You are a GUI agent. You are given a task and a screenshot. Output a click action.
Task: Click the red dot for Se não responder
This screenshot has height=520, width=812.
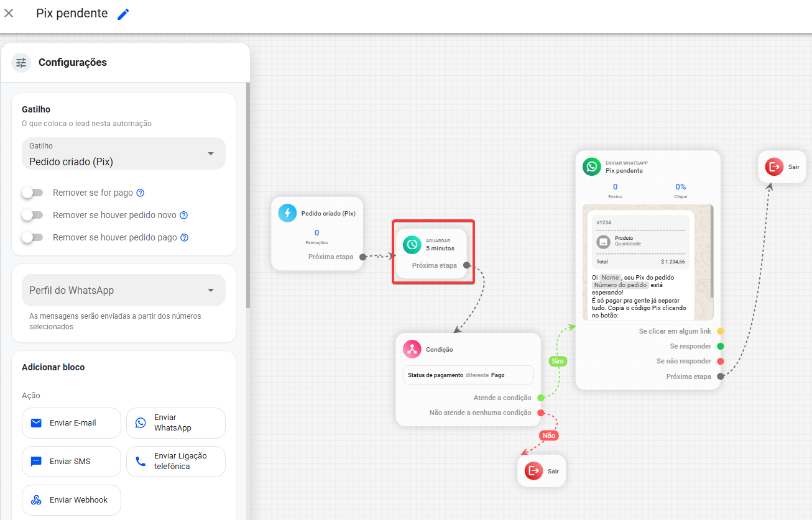[720, 361]
